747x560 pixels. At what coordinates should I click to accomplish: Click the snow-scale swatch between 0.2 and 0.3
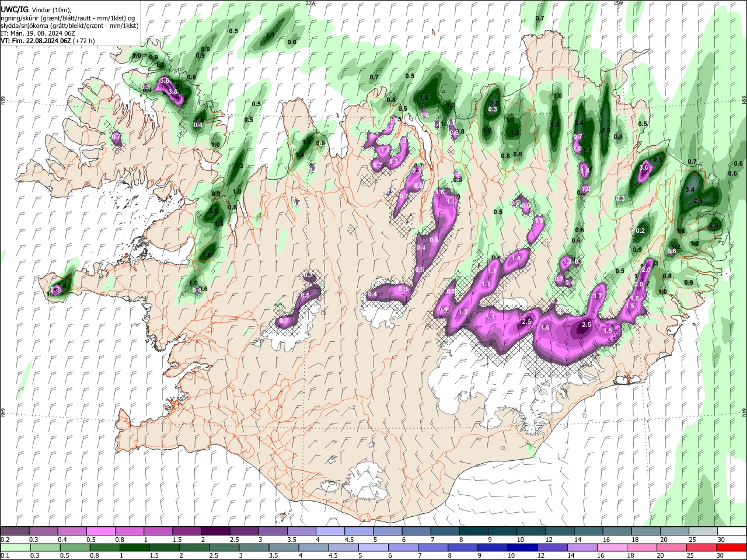(x=15, y=531)
